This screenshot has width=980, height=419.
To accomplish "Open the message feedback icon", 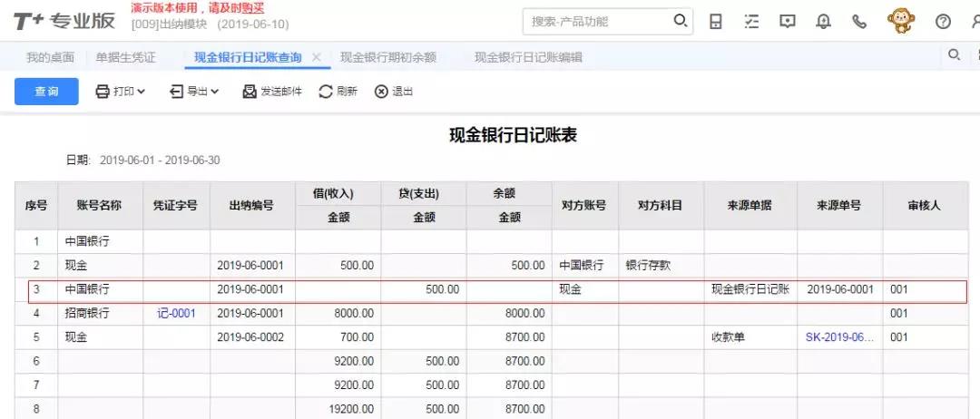I will [x=788, y=22].
